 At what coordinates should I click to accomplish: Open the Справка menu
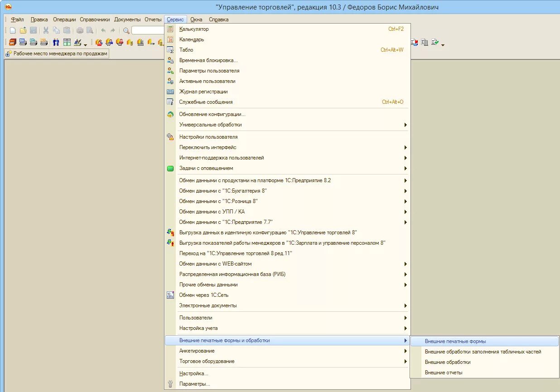coord(218,19)
